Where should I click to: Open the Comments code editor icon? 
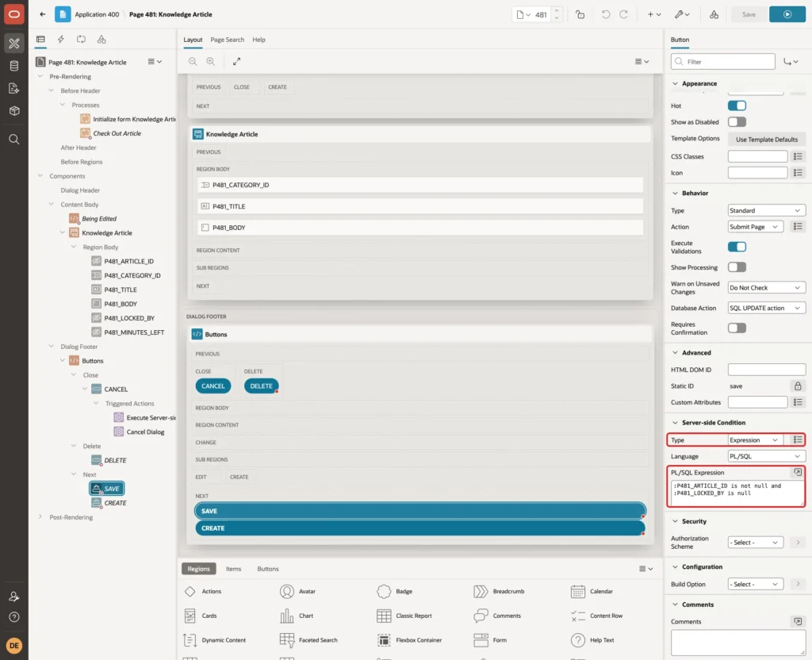798,621
